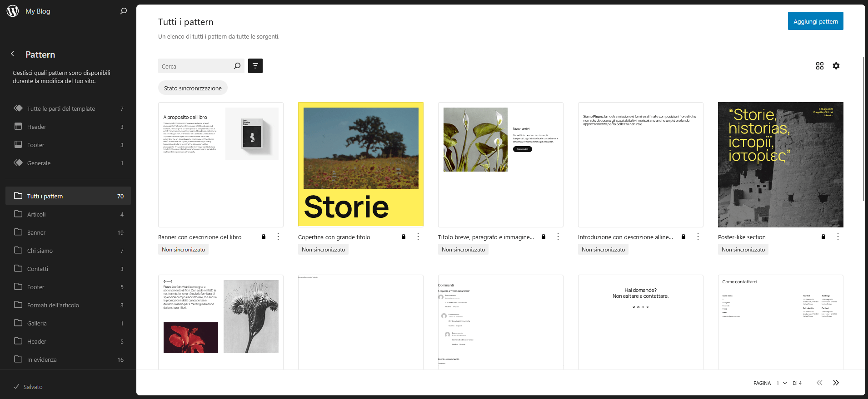This screenshot has height=399, width=868.
Task: Go back using the Pattern back arrow
Action: pyautogui.click(x=13, y=54)
